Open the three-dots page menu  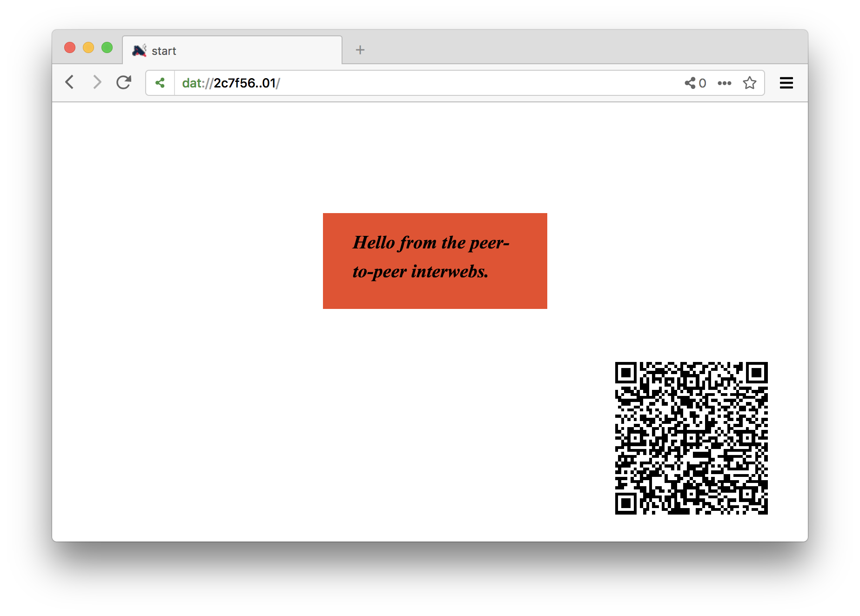click(x=724, y=83)
